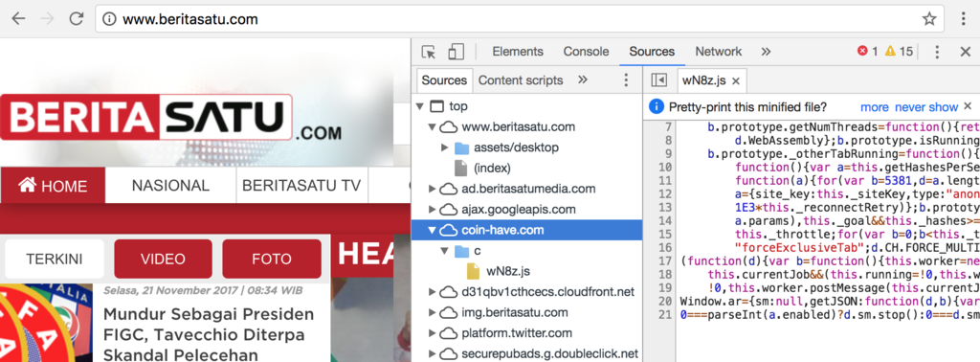Toggle the navigator sidebar icon
The image size is (980, 362).
pyautogui.click(x=658, y=80)
